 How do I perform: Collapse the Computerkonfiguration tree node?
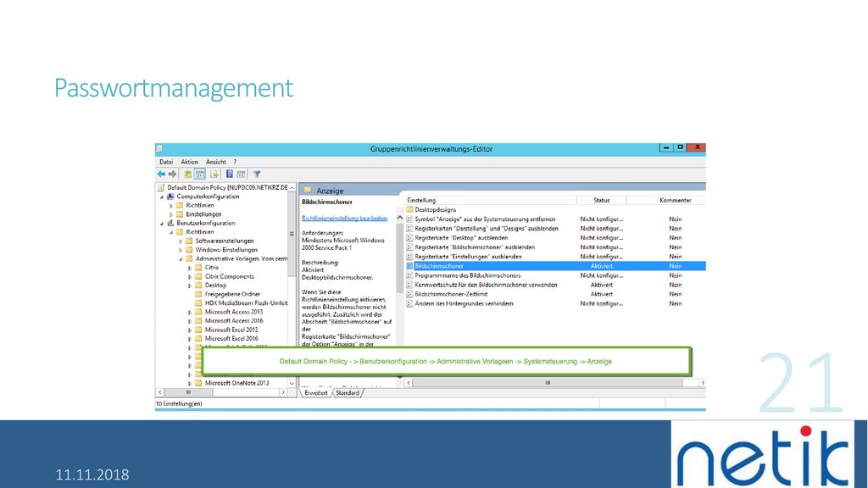(162, 197)
